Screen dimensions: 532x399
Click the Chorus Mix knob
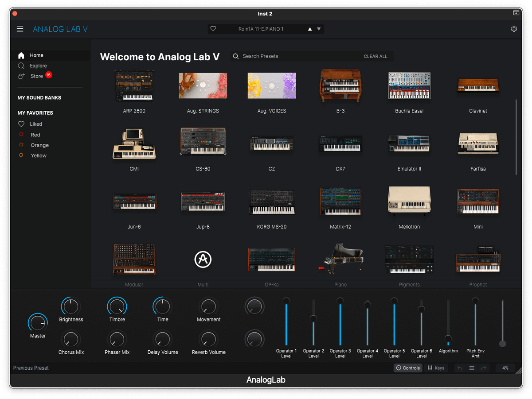coord(71,340)
